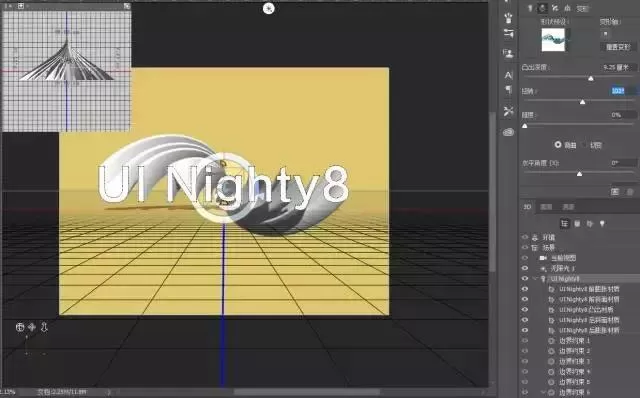Open the Creative Cloud Libraries panel icon

click(x=508, y=132)
